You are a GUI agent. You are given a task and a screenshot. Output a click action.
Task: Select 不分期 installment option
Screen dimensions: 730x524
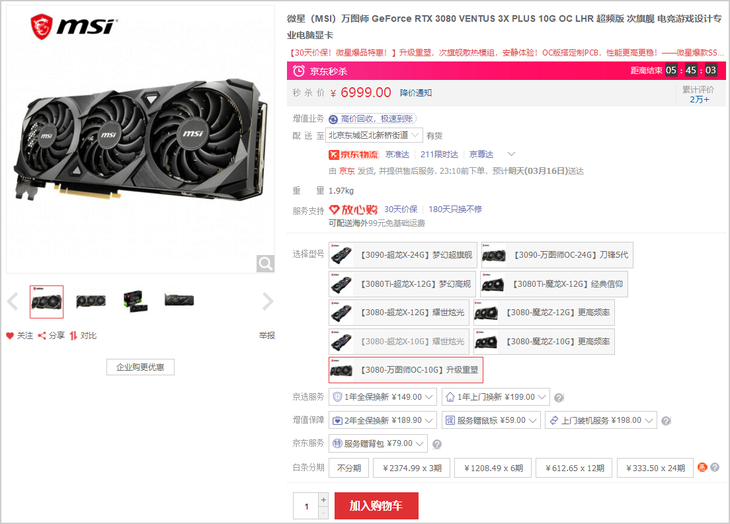click(x=349, y=468)
